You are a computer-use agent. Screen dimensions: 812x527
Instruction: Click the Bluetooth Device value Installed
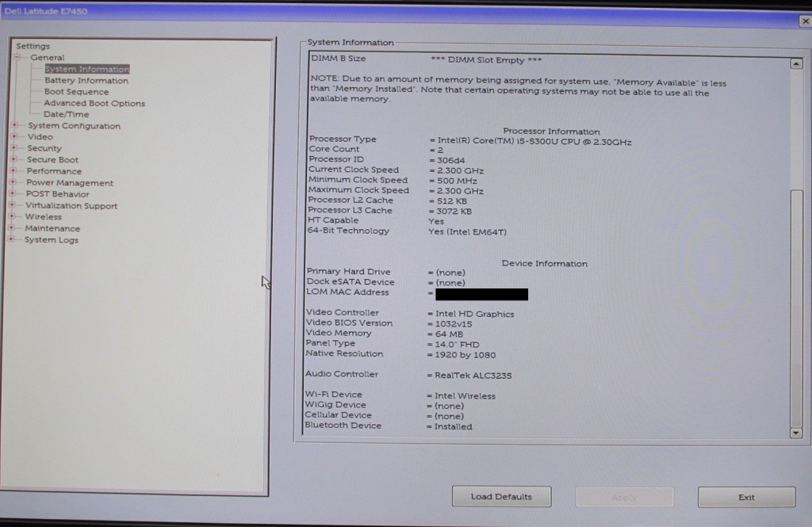click(453, 426)
